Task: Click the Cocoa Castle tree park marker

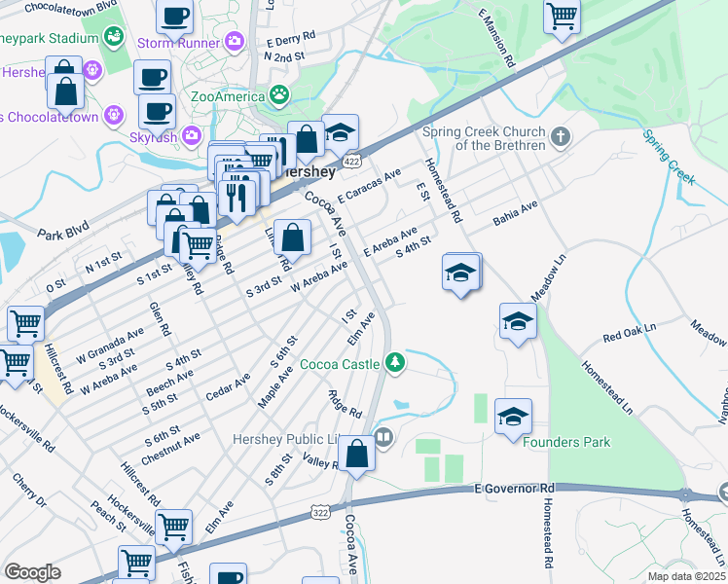Action: (x=395, y=363)
